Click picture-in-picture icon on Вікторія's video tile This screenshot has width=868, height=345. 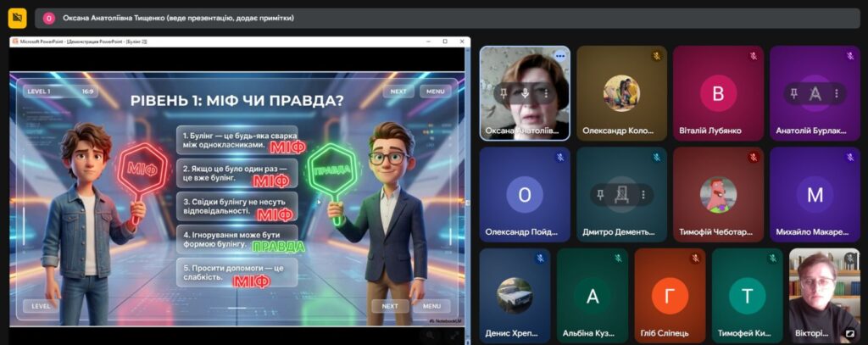click(x=849, y=334)
